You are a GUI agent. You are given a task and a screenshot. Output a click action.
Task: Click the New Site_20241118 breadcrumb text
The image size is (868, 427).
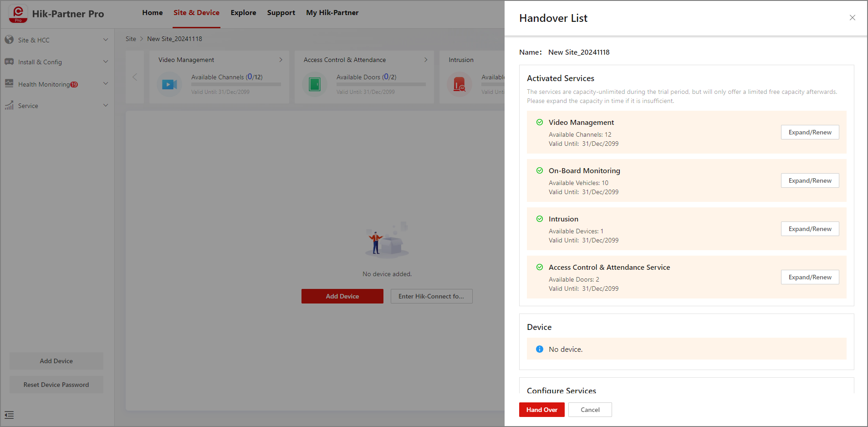(x=174, y=39)
